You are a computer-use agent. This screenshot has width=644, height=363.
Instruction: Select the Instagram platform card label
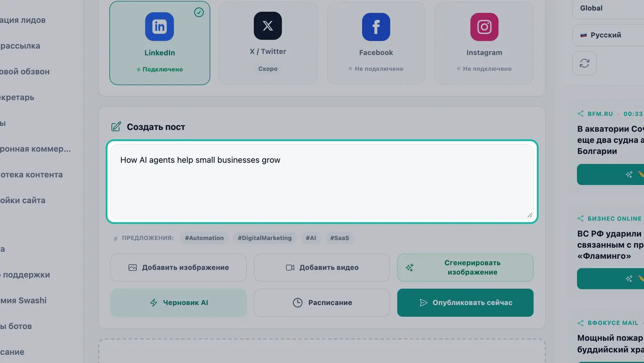(x=484, y=52)
